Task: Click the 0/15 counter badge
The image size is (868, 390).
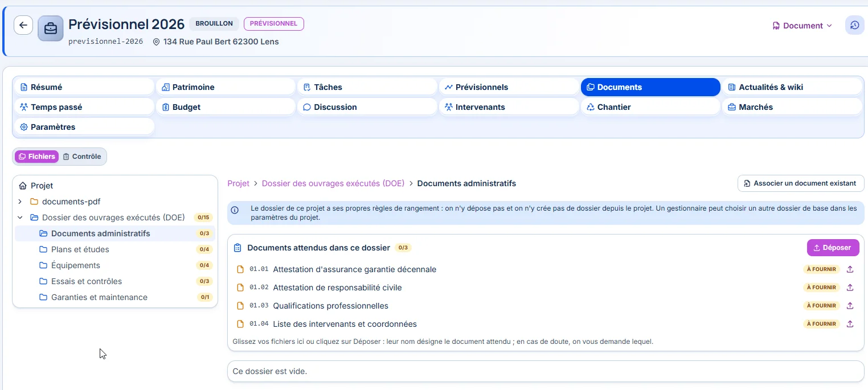Action: [x=203, y=217]
